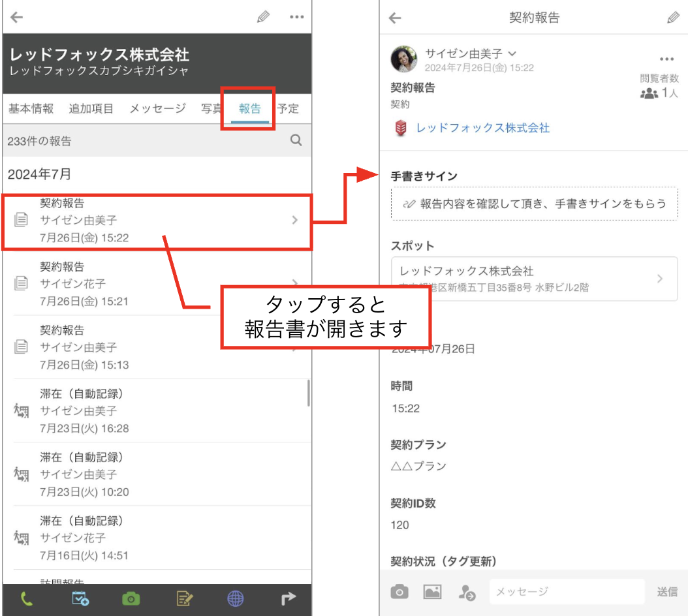Screen dimensions: 688x616
Task: Tap the 送信 send button
Action: click(x=667, y=592)
